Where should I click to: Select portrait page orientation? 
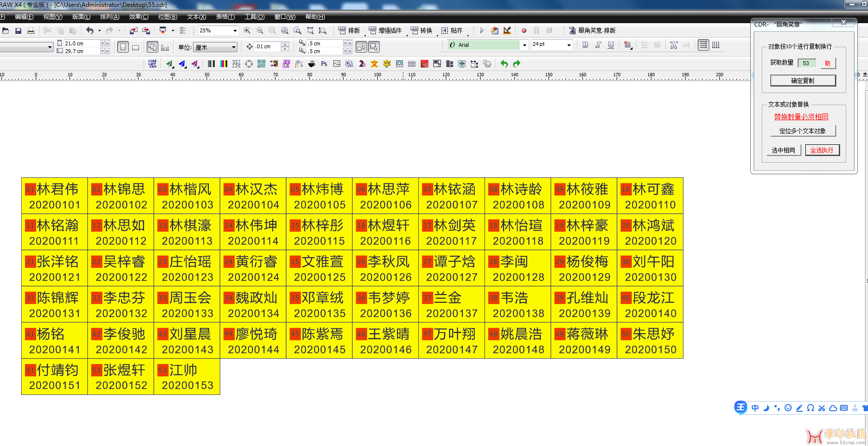point(123,47)
